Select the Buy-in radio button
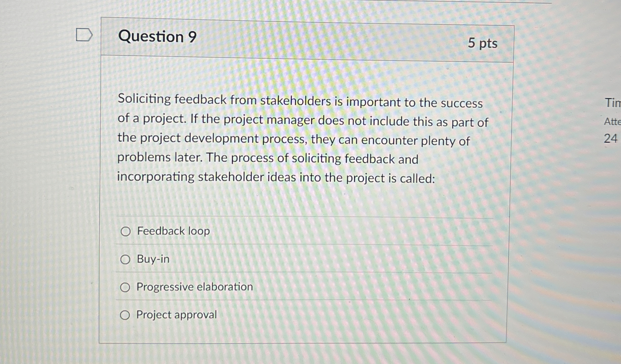Image resolution: width=621 pixels, height=364 pixels. 126,259
